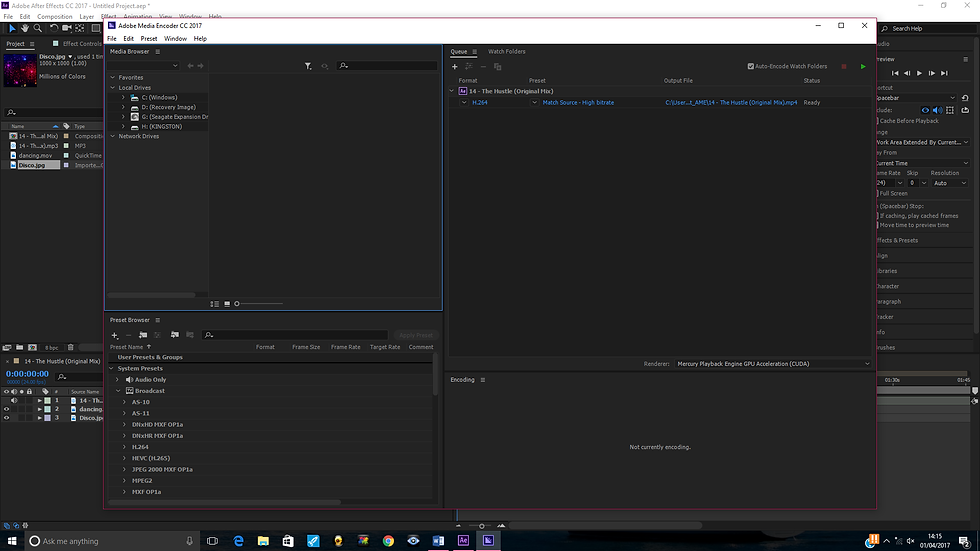
Task: Expand the C: (Windows) drive
Action: 123,97
